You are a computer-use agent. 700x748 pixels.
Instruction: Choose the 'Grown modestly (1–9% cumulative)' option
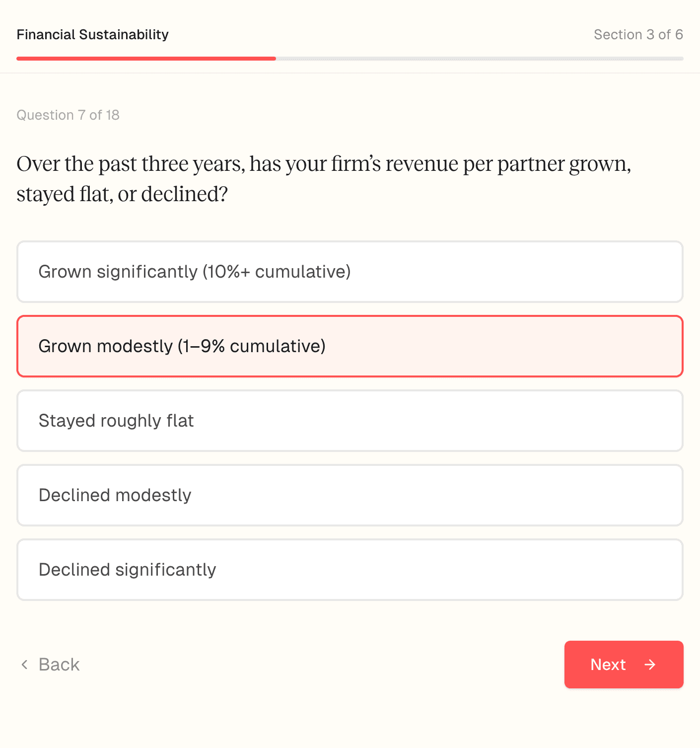coord(350,346)
